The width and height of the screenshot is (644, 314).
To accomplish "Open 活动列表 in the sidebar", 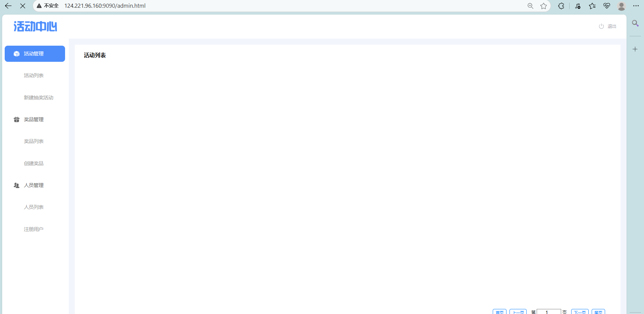I will coord(34,76).
